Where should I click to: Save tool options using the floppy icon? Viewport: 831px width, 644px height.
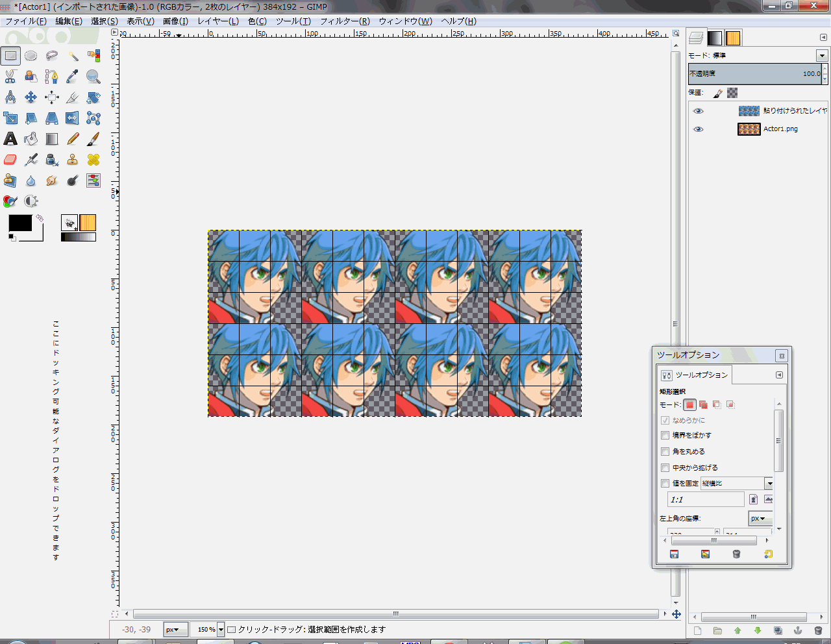(x=674, y=554)
